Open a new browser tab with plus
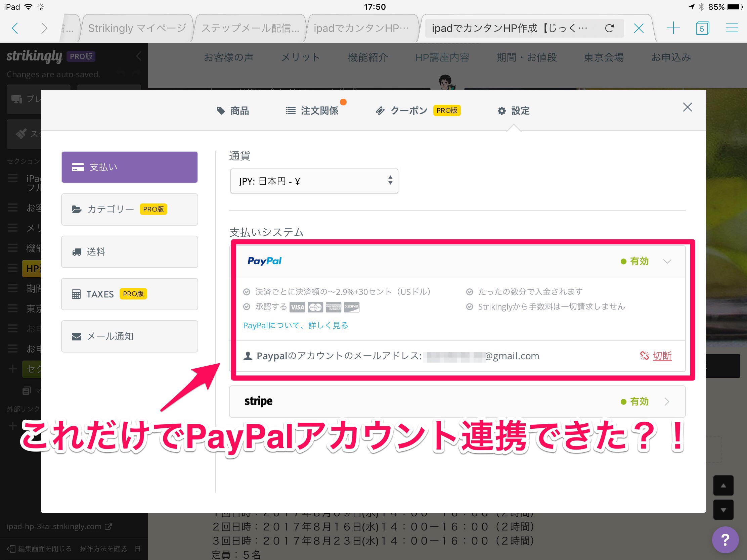This screenshot has width=747, height=560. (673, 28)
